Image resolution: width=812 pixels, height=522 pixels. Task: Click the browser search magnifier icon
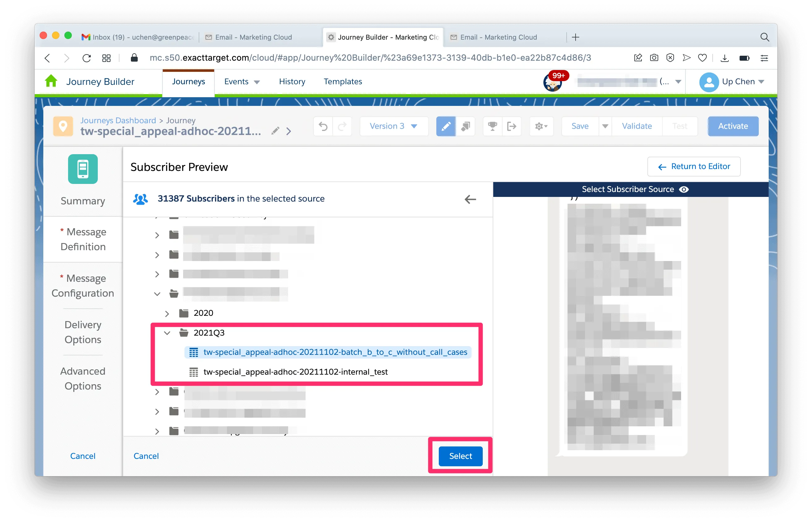(x=764, y=37)
